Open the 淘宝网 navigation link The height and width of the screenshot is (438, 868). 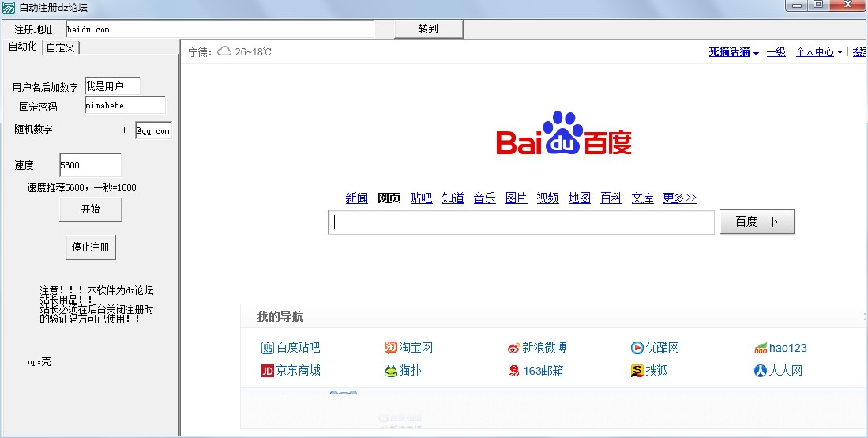[x=415, y=348]
